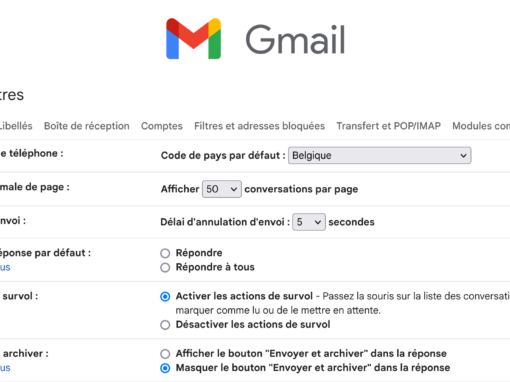The width and height of the screenshot is (510, 382).
Task: Open Filtres et adresses bloquées tab
Action: (x=259, y=126)
